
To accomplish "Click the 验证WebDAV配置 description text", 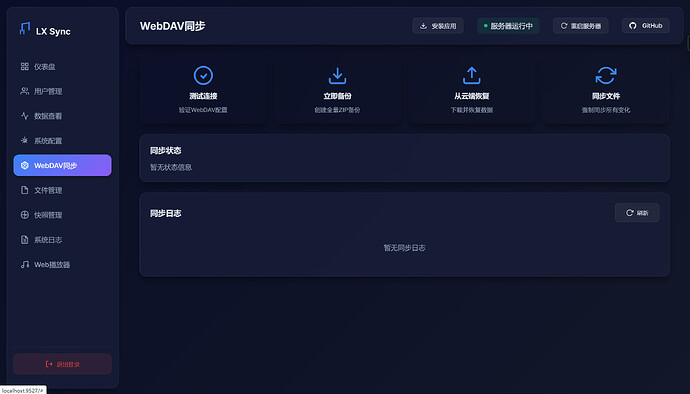I will pos(203,110).
